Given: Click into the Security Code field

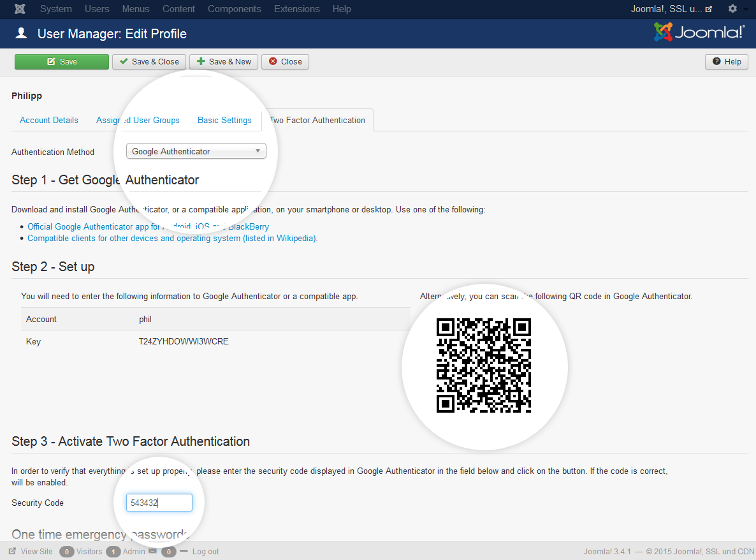Looking at the screenshot, I should click(159, 503).
